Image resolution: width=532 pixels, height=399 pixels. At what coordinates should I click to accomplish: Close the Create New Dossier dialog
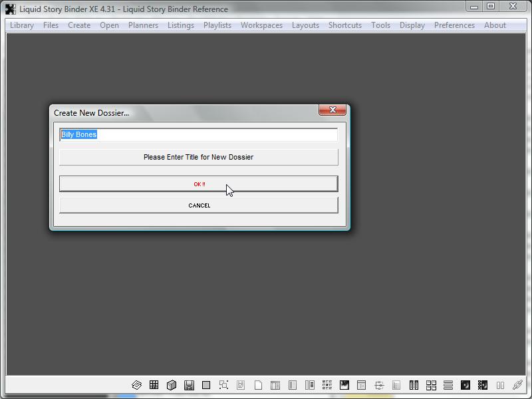point(332,110)
